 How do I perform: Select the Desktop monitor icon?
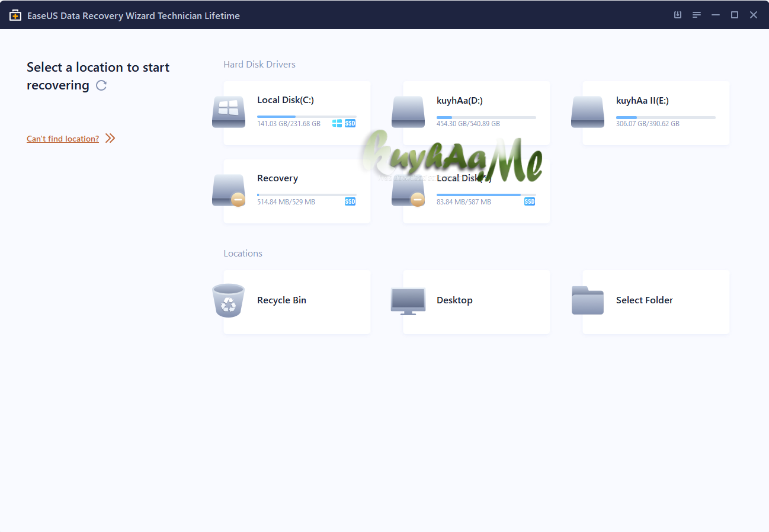tap(408, 301)
